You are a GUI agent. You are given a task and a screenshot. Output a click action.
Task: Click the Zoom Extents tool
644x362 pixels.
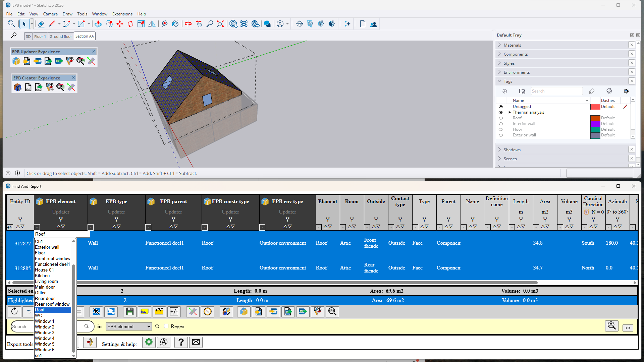point(220,24)
